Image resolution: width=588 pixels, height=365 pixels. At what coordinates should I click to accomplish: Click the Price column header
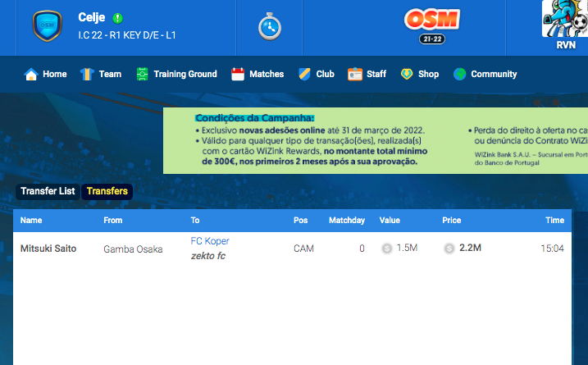(452, 220)
